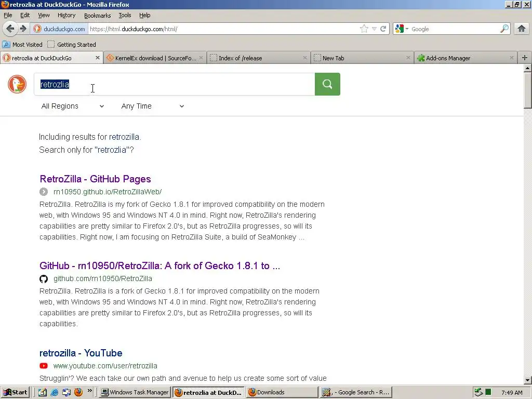Switch to Downloads window in taskbar
This screenshot has height=399, width=532.
[x=282, y=392]
